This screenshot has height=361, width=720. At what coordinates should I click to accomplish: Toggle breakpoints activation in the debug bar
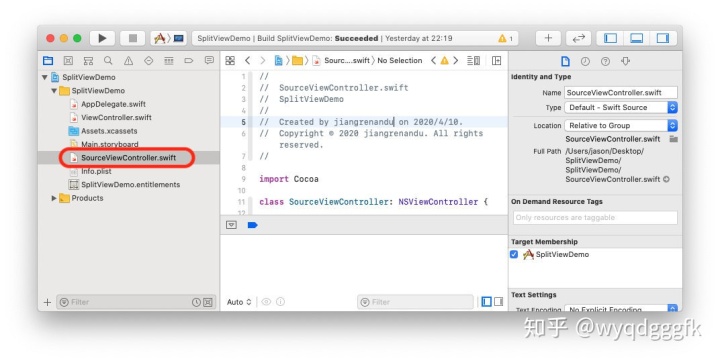point(252,225)
